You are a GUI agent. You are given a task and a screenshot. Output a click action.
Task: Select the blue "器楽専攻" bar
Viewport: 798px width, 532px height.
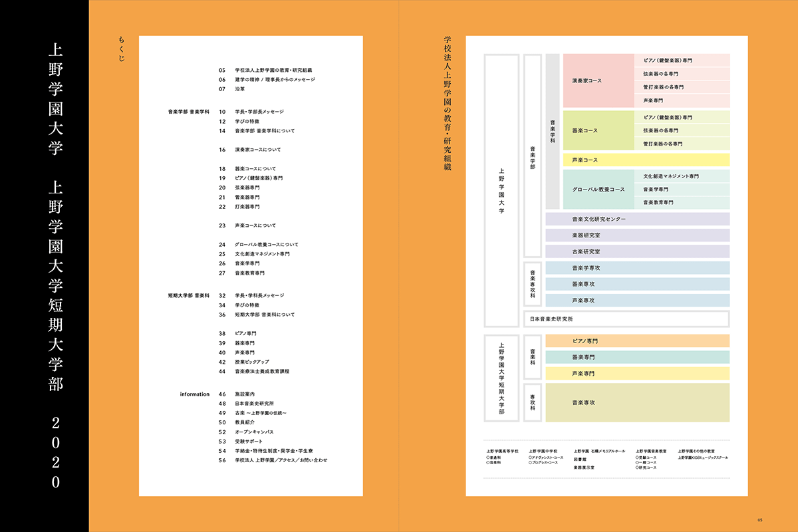pyautogui.click(x=637, y=284)
